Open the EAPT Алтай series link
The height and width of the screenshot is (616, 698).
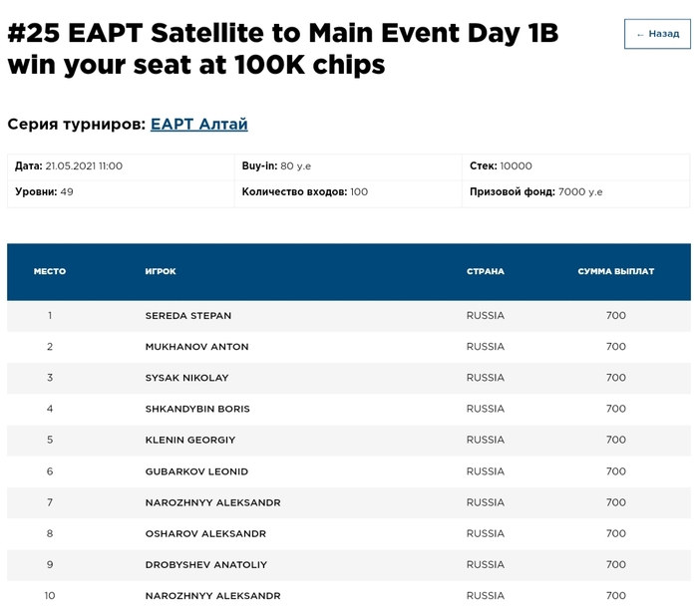pos(198,125)
